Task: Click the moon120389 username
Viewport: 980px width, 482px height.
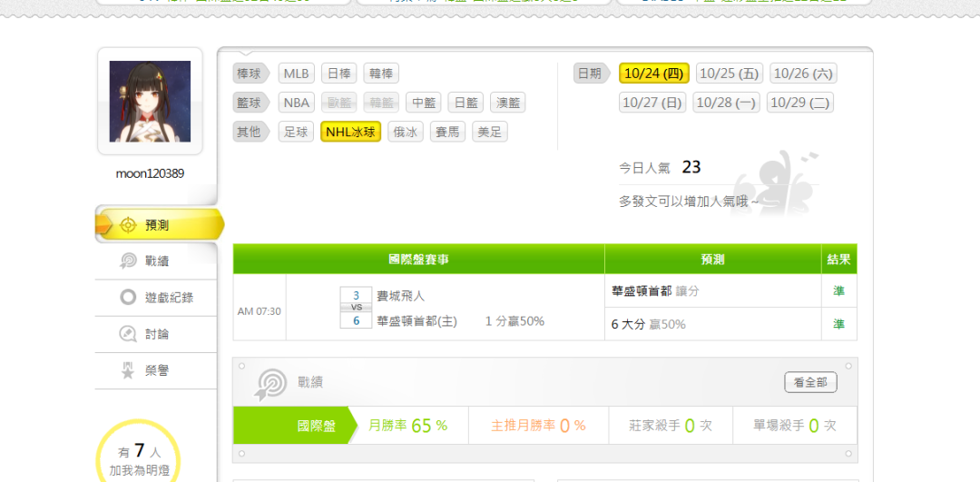Action: [x=150, y=173]
